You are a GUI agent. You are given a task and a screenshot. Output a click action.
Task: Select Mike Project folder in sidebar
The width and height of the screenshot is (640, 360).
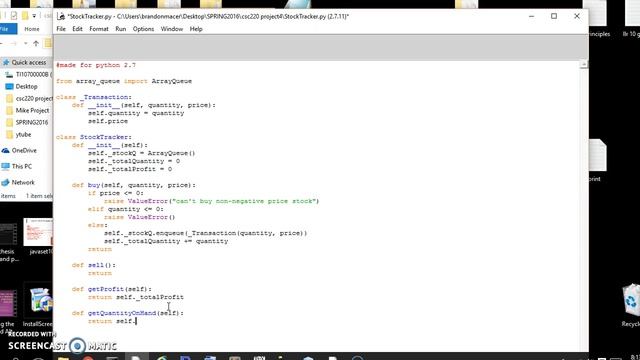pos(32,110)
